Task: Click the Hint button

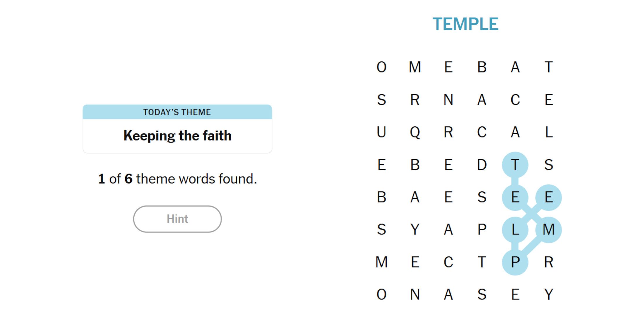Action: [x=177, y=219]
